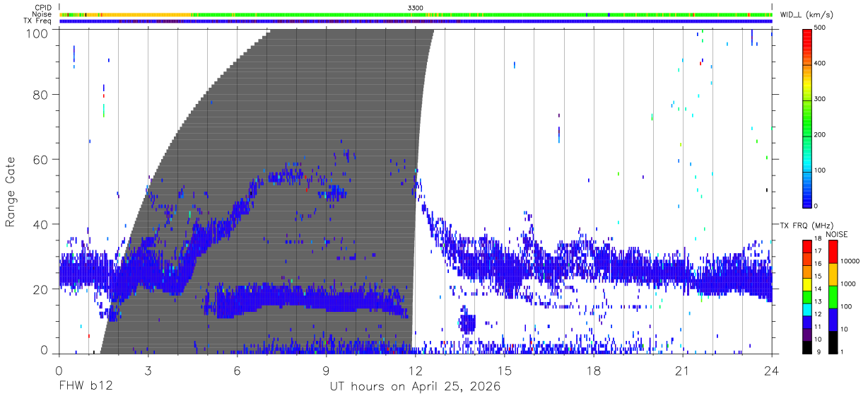Click the time axis tick 9

tap(326, 371)
